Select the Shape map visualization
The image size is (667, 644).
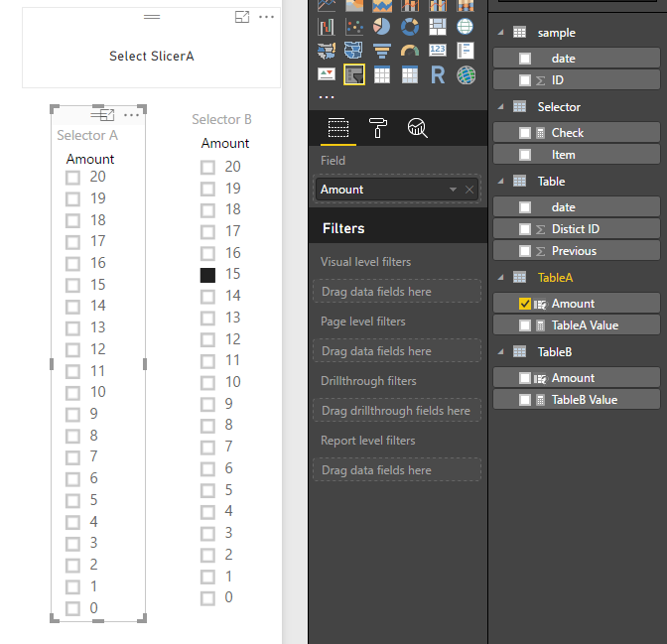point(354,51)
